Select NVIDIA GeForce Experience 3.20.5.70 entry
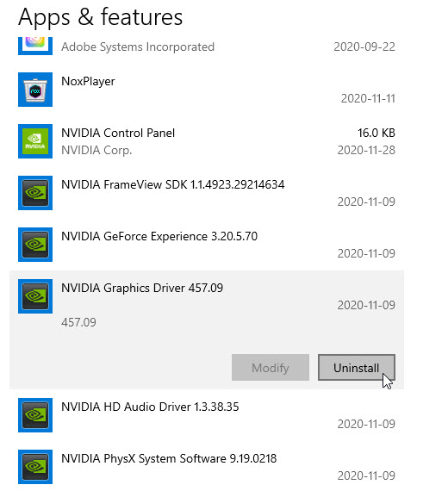The width and height of the screenshot is (448, 491). [159, 236]
